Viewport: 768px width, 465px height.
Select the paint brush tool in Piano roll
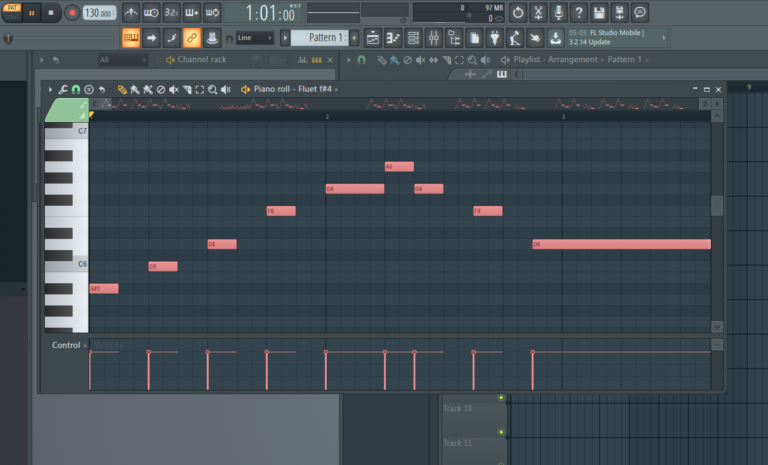click(135, 90)
